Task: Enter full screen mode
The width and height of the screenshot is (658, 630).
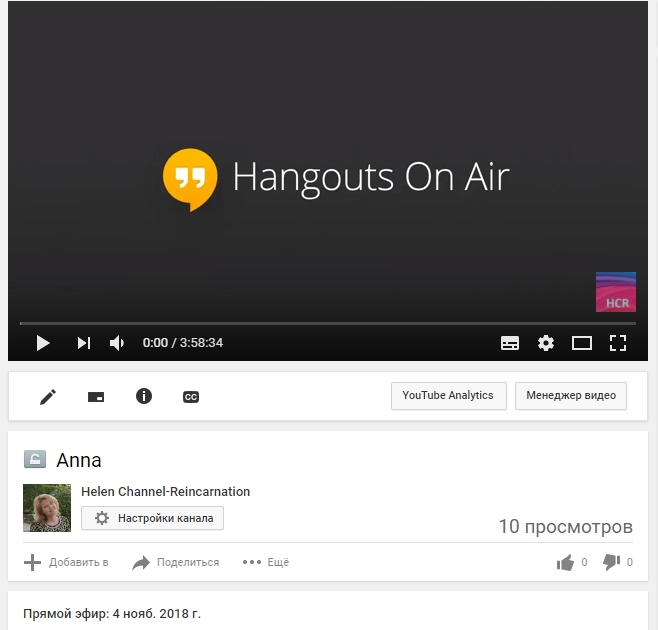Action: coord(618,343)
